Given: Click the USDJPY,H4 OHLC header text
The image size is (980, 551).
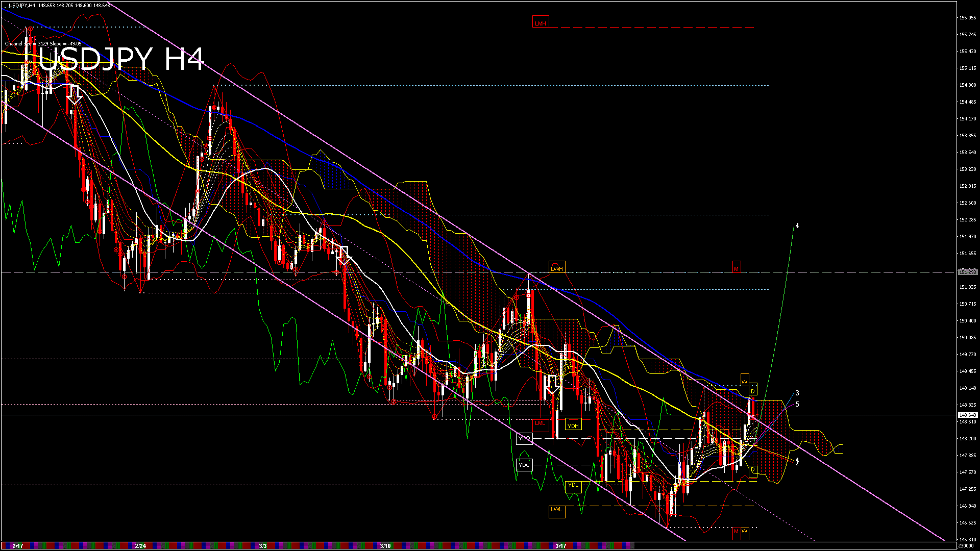Looking at the screenshot, I should [x=59, y=5].
